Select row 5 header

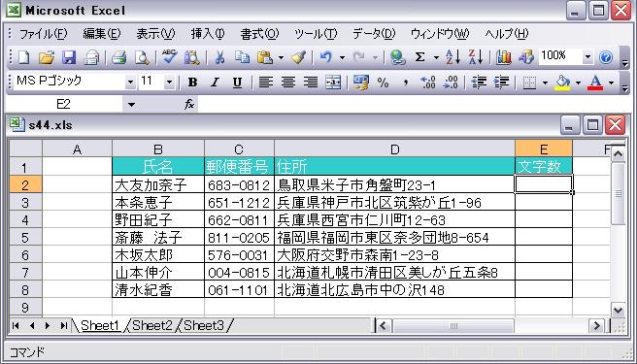(25, 237)
